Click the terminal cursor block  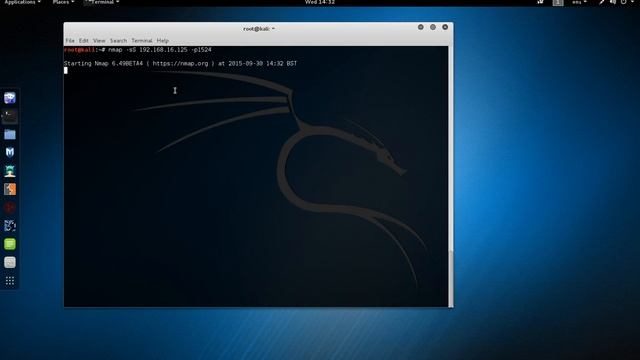point(66,70)
